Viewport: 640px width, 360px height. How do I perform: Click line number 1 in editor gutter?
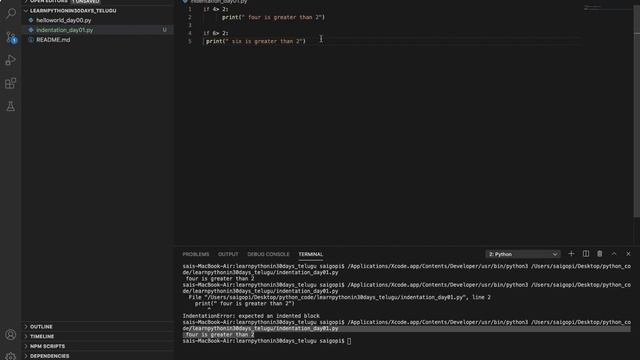click(x=189, y=9)
